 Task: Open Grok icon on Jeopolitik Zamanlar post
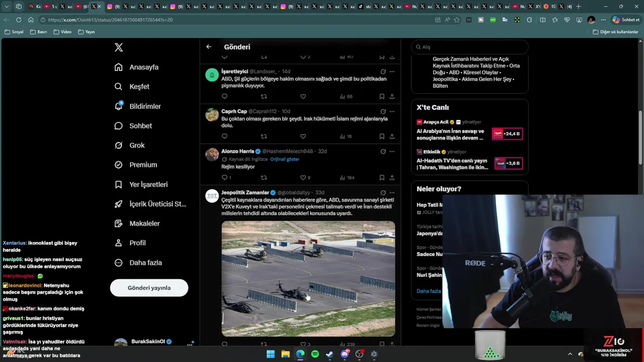click(x=383, y=193)
